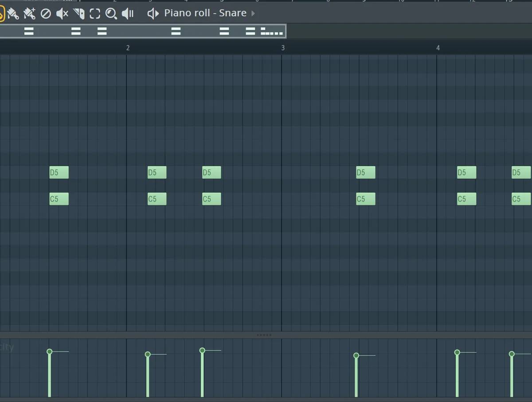Select the Delete tool
Image resolution: width=532 pixels, height=402 pixels.
tap(46, 14)
